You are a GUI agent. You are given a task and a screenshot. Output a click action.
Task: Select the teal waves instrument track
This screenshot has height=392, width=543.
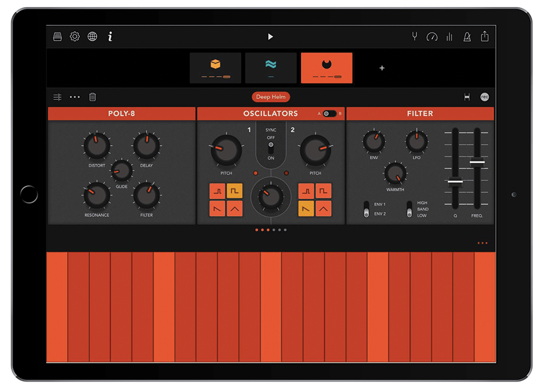(271, 68)
